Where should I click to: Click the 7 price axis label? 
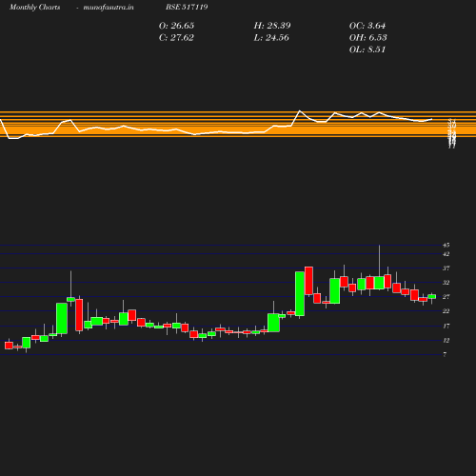tap(445, 354)
